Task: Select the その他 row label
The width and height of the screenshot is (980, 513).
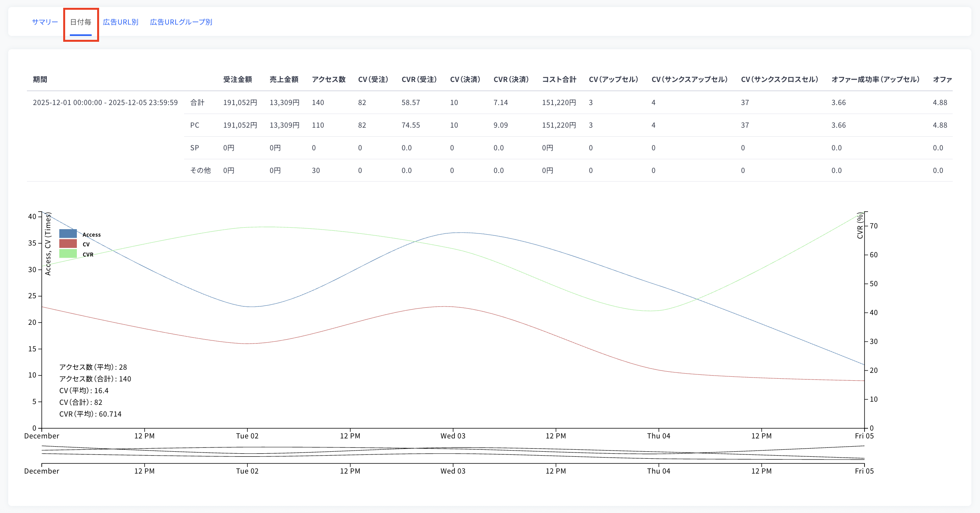Action: (x=201, y=171)
